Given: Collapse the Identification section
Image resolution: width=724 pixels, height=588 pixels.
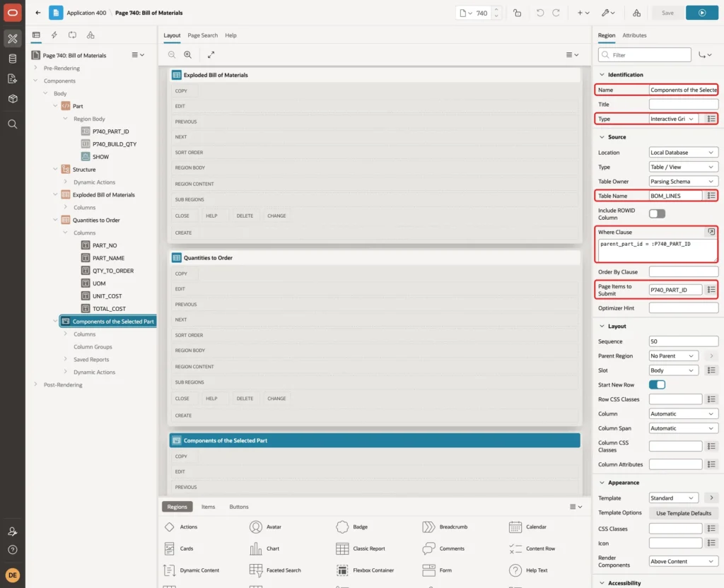Looking at the screenshot, I should pos(602,74).
